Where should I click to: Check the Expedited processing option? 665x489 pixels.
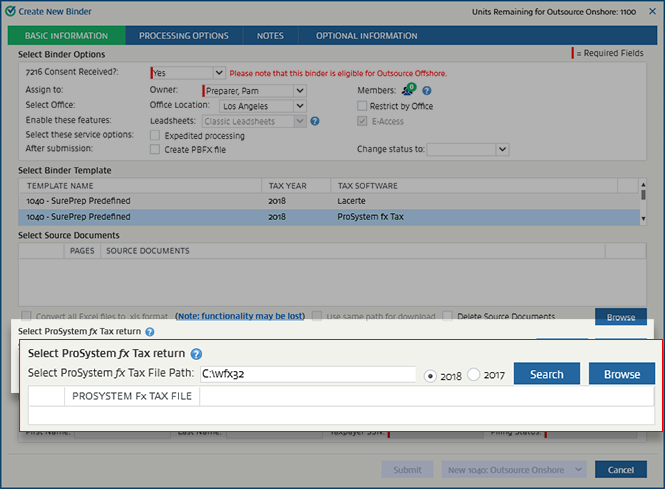click(x=155, y=135)
